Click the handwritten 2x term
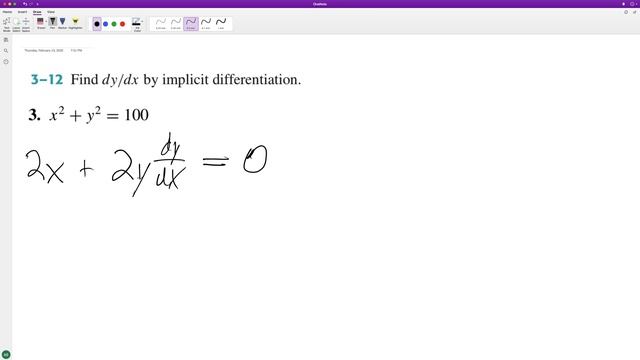 tap(45, 166)
